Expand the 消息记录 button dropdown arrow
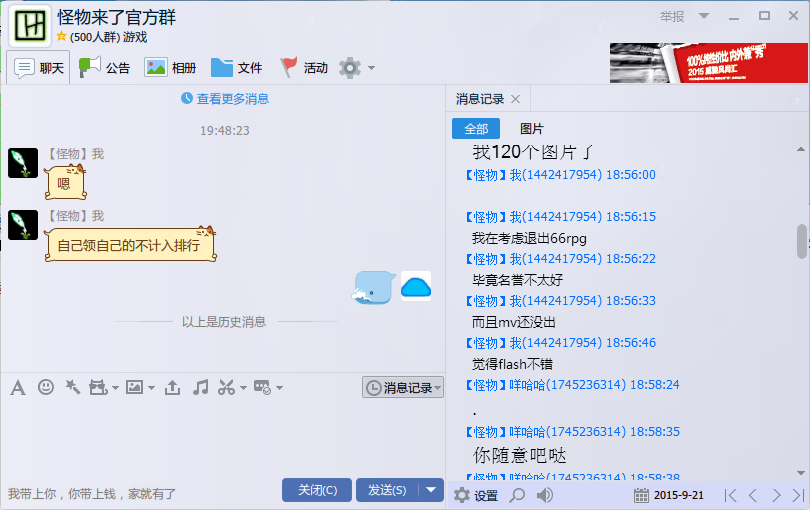810x510 pixels. click(x=438, y=388)
